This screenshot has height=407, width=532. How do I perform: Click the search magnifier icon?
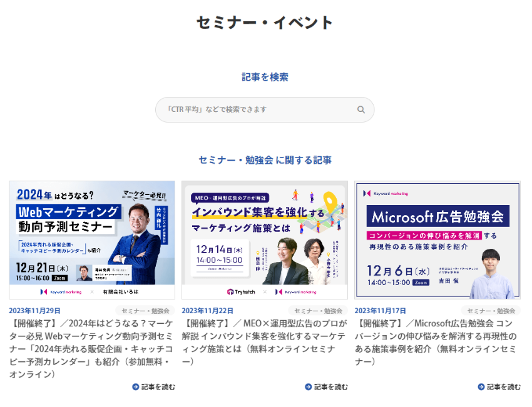click(x=361, y=109)
